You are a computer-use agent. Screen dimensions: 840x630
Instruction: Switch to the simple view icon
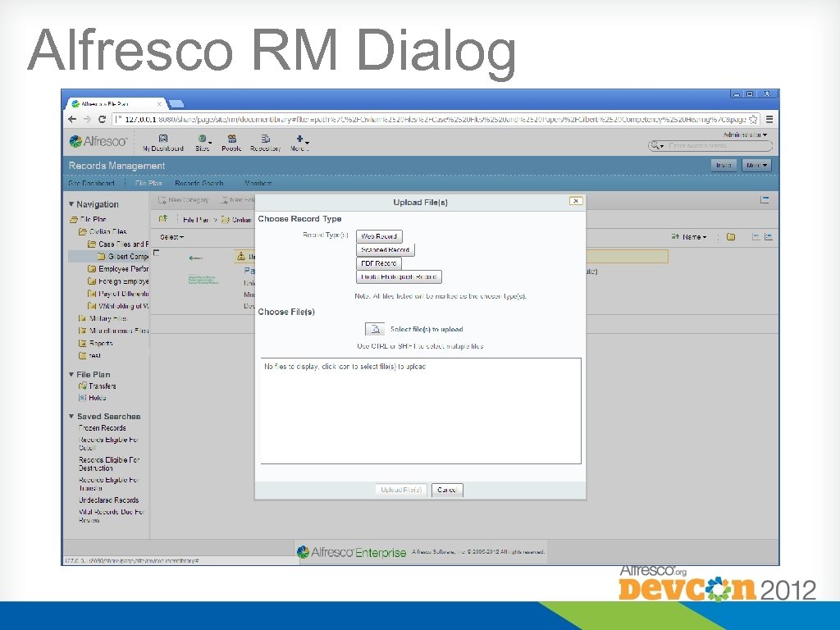click(x=756, y=237)
